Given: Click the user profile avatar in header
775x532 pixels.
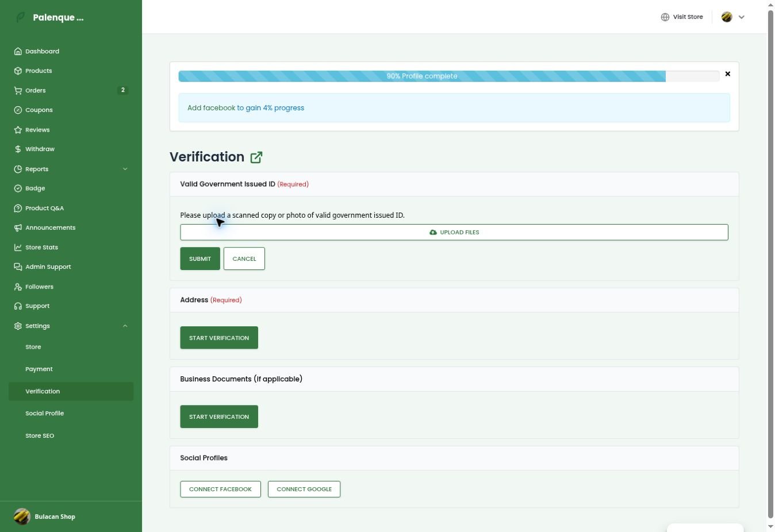Looking at the screenshot, I should tap(727, 17).
